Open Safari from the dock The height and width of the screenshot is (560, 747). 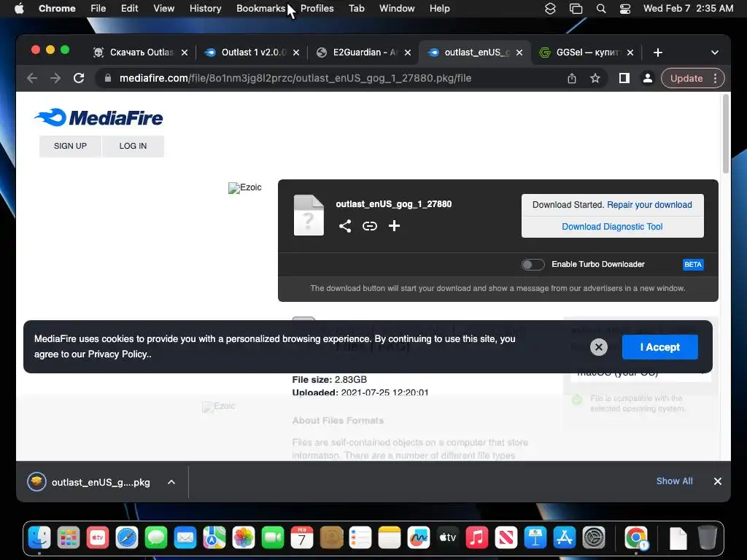(127, 538)
